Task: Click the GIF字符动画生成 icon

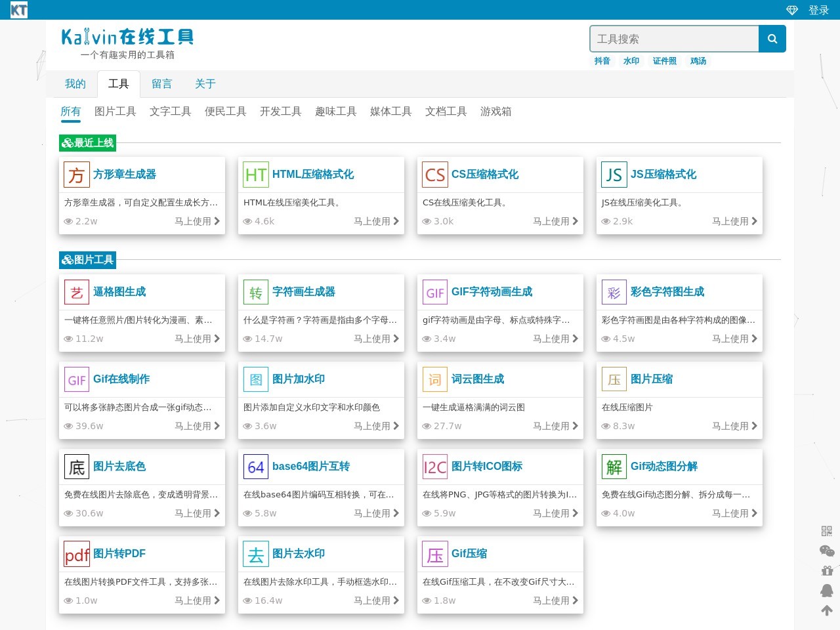Action: click(x=435, y=292)
